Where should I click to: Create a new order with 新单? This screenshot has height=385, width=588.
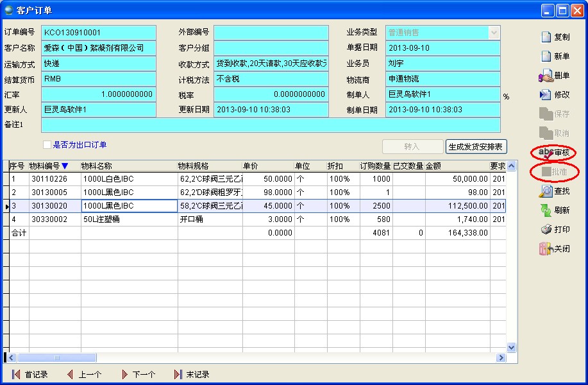pyautogui.click(x=546, y=56)
